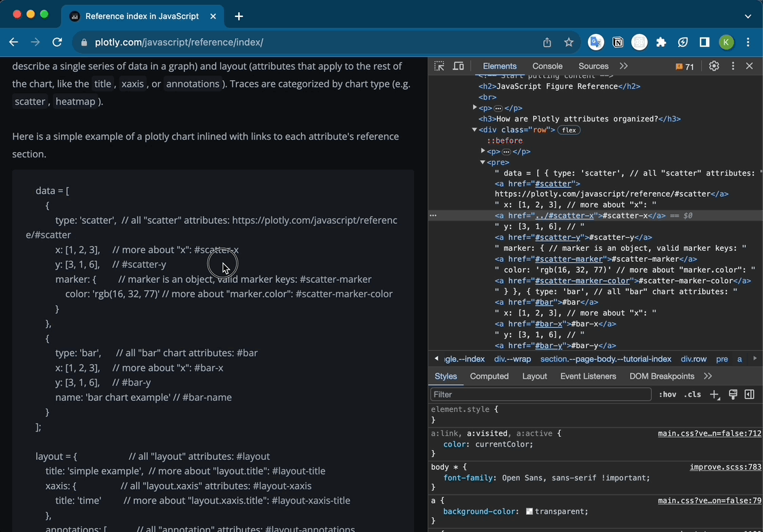The height and width of the screenshot is (532, 763).
Task: Close the DevTools panel
Action: point(749,66)
